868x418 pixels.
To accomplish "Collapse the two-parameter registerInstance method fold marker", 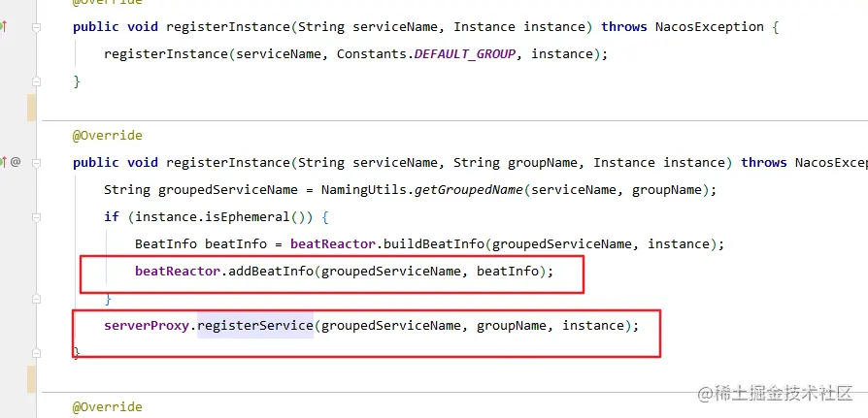I will (x=37, y=28).
